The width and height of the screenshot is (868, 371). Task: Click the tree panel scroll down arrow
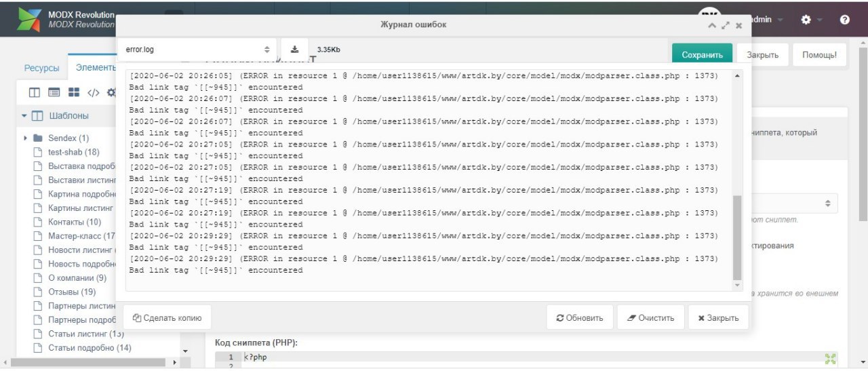click(185, 351)
